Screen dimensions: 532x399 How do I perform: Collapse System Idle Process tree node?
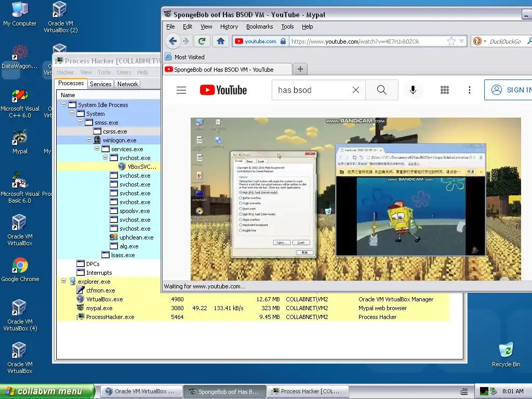pyautogui.click(x=63, y=104)
